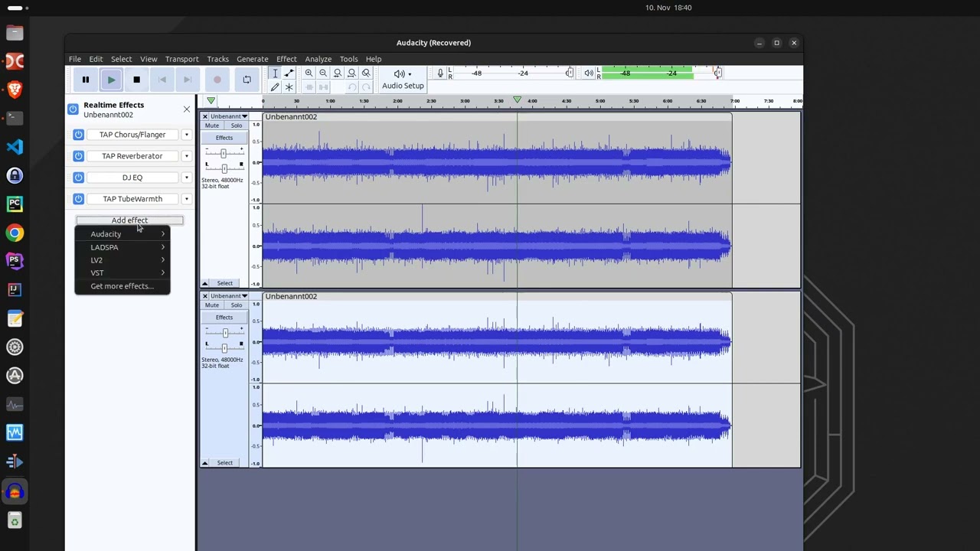The image size is (980, 551).
Task: Open the Analyze menu
Action: click(x=318, y=59)
